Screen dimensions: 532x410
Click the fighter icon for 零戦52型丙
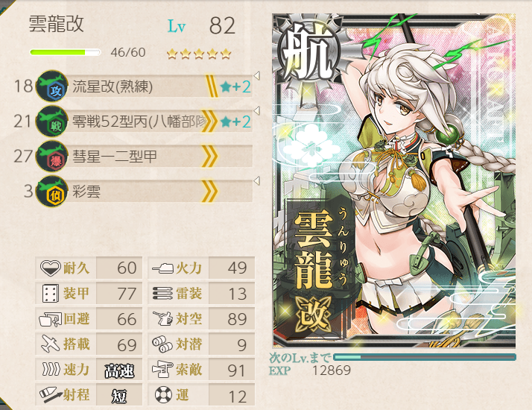pyautogui.click(x=52, y=122)
